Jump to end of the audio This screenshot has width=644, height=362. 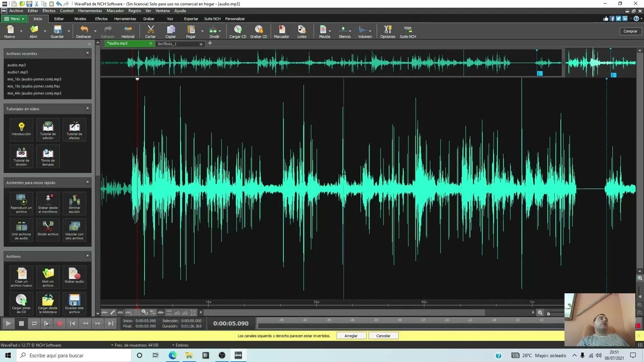pos(111,323)
